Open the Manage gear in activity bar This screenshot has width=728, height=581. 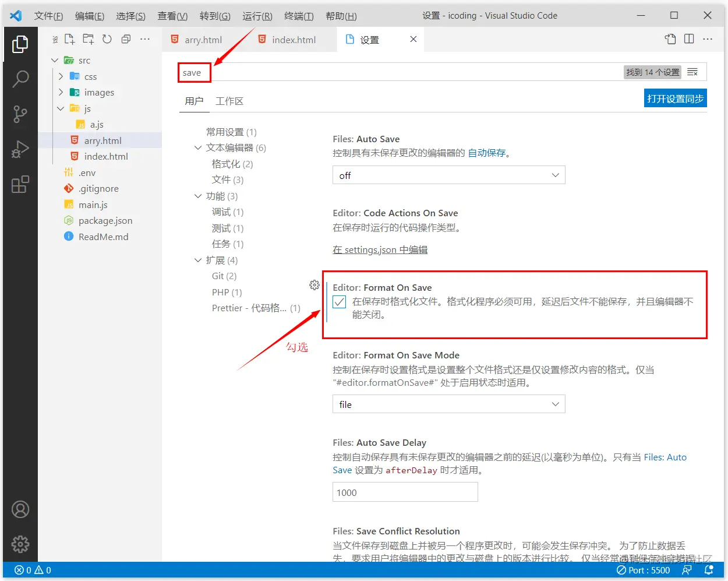(x=20, y=544)
